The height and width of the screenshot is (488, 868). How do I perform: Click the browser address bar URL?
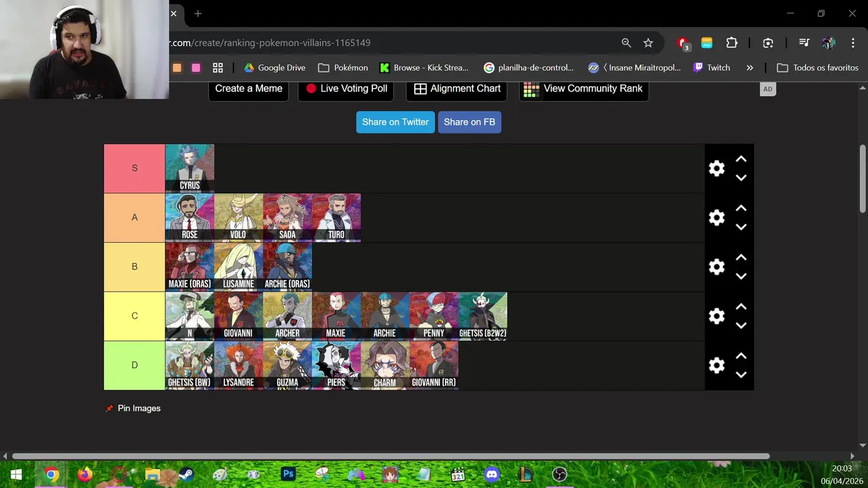point(271,43)
